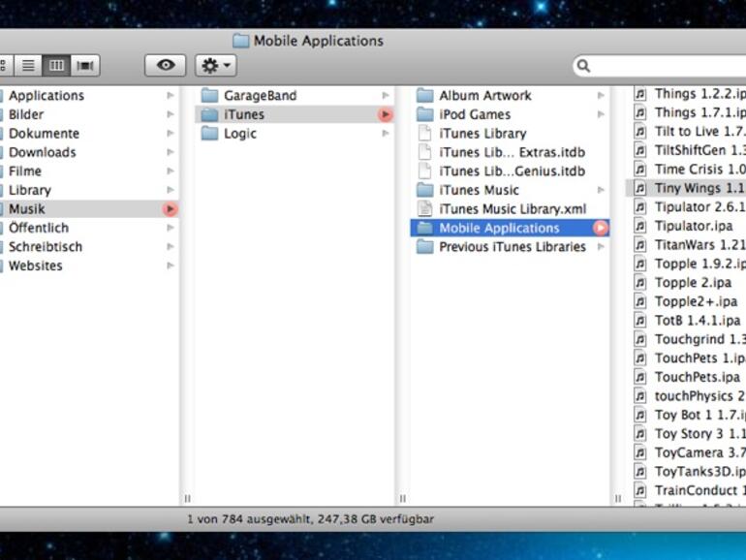Click the ToyTanks3D file icon
This screenshot has height=560, width=746.
pyautogui.click(x=640, y=472)
